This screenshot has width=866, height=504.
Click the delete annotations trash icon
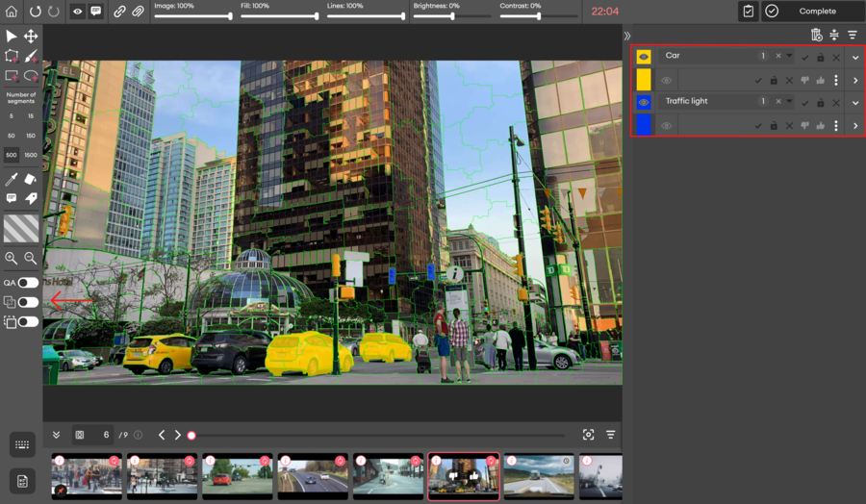tap(816, 36)
